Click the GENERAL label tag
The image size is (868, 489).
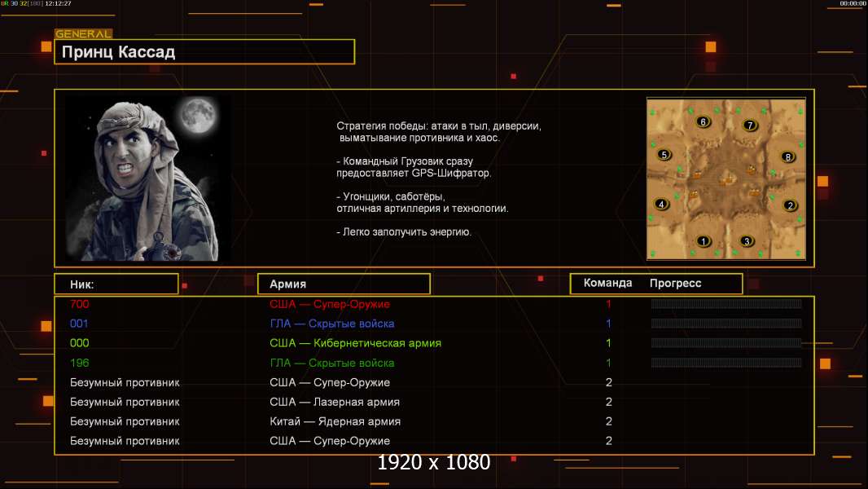tap(84, 33)
